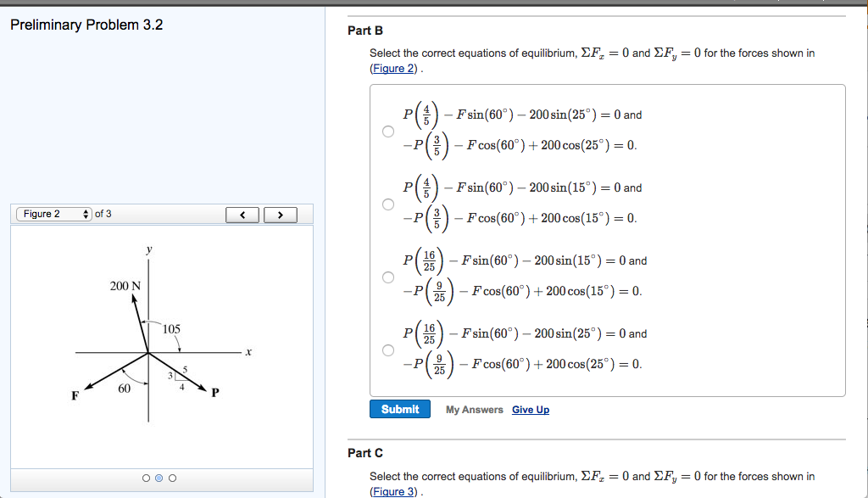Select the first figure navigation dot
This screenshot has height=498, width=868.
tap(147, 478)
